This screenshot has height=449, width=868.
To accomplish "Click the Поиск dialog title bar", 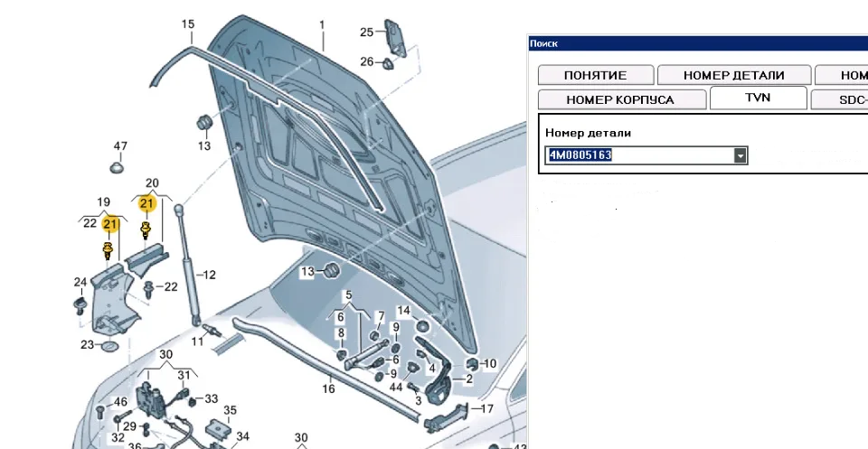I will [x=696, y=43].
